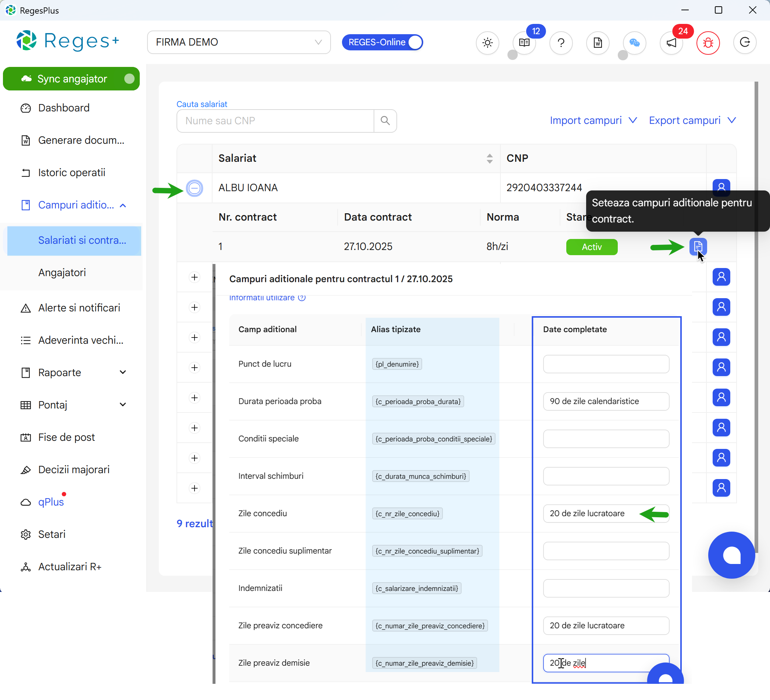
Task: Toggle the Sync angajator status indicator
Action: pyautogui.click(x=130, y=78)
